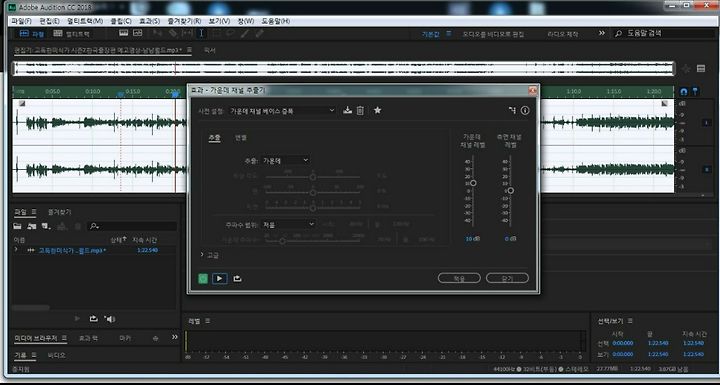This screenshot has width=720, height=385.
Task: Open the Extract (추출) 가운데 dropdown
Action: pyautogui.click(x=285, y=160)
